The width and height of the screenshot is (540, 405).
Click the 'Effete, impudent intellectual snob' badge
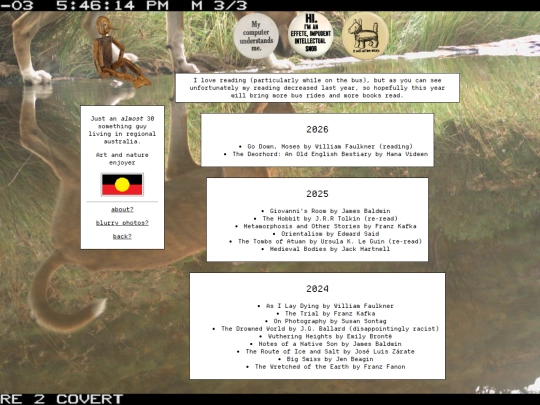tap(311, 35)
